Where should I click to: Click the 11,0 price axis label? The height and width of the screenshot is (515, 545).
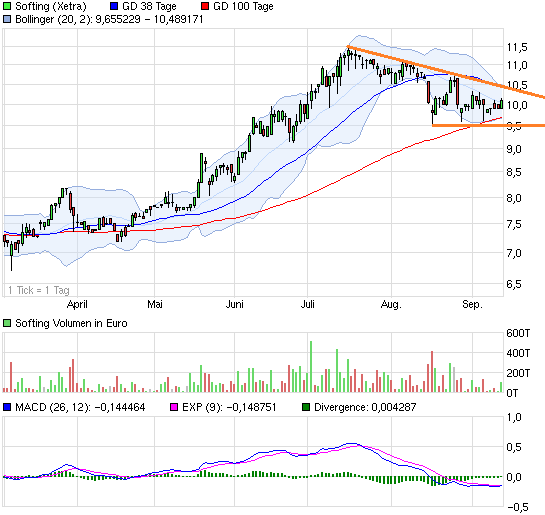[x=517, y=65]
